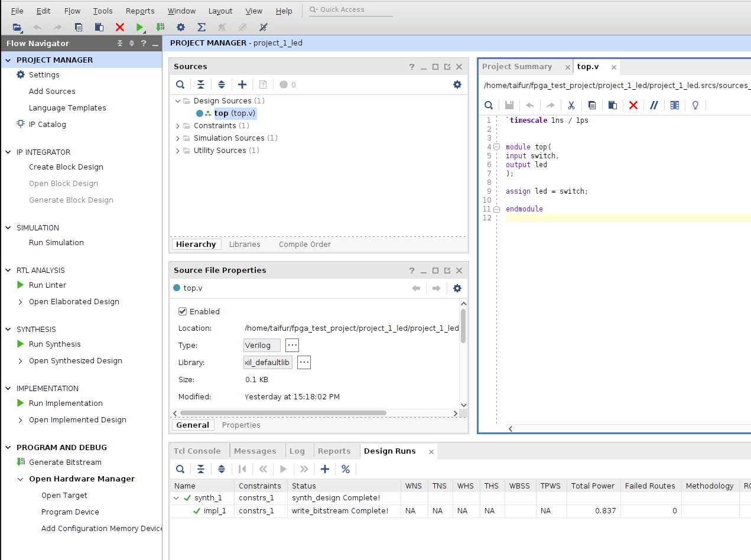The width and height of the screenshot is (751, 560).
Task: Click the previous-object arrow in Source File Properties
Action: pos(416,288)
